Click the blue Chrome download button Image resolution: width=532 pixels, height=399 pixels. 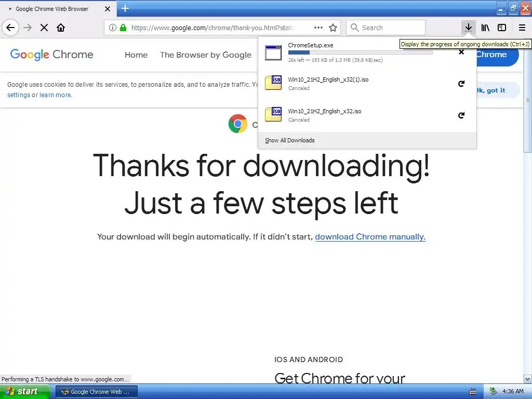(497, 55)
